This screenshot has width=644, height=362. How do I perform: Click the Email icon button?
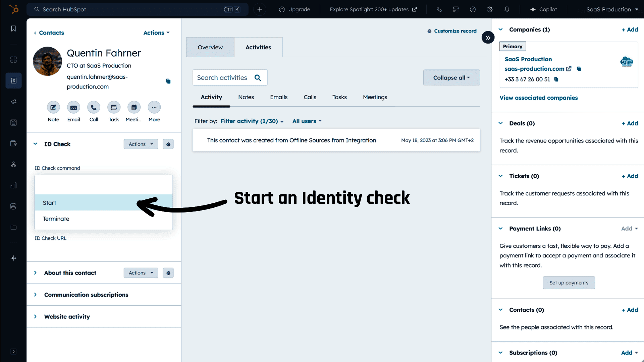[73, 108]
